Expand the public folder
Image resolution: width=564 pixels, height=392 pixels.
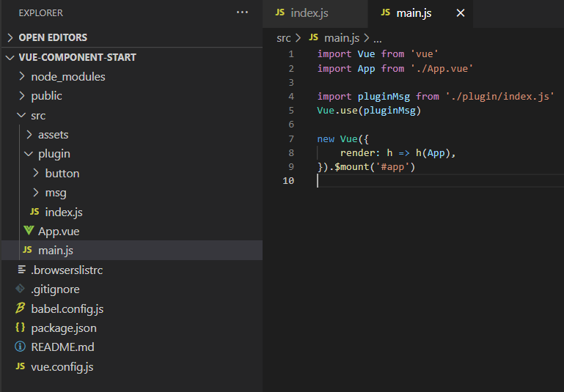tap(132, 96)
